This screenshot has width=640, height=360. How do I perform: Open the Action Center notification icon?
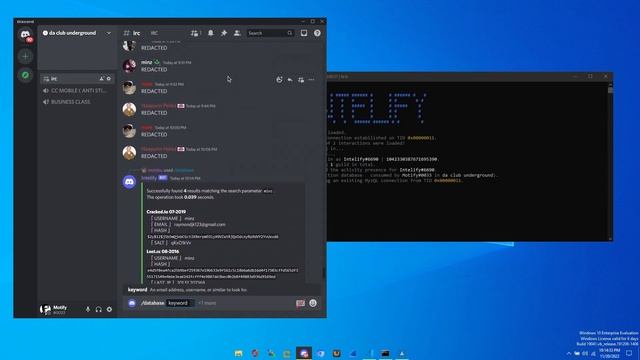tap(629, 353)
